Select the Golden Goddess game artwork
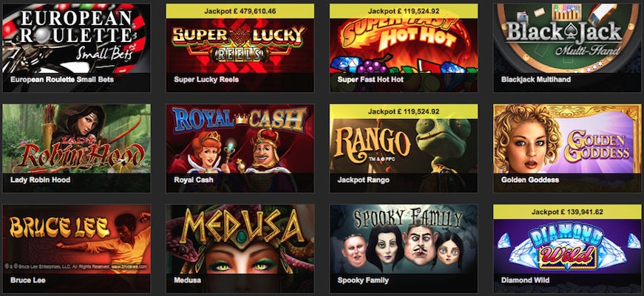The height and width of the screenshot is (296, 644). coord(568,139)
